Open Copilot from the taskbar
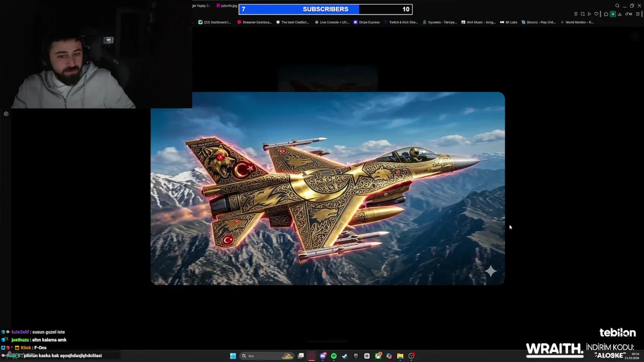The height and width of the screenshot is (362, 644). [389, 356]
